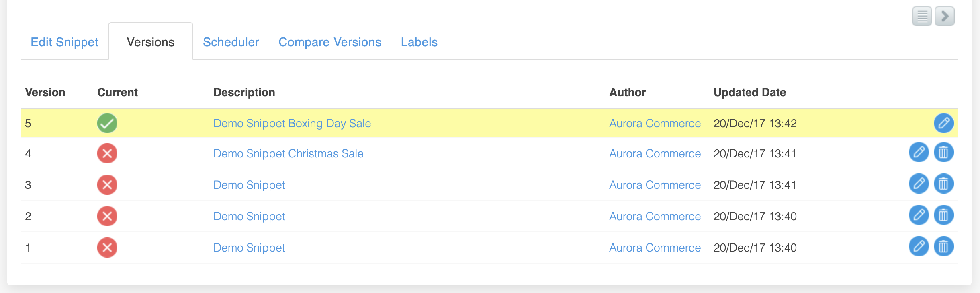This screenshot has width=980, height=293.
Task: Open the Edit Snippet tab
Action: click(64, 42)
